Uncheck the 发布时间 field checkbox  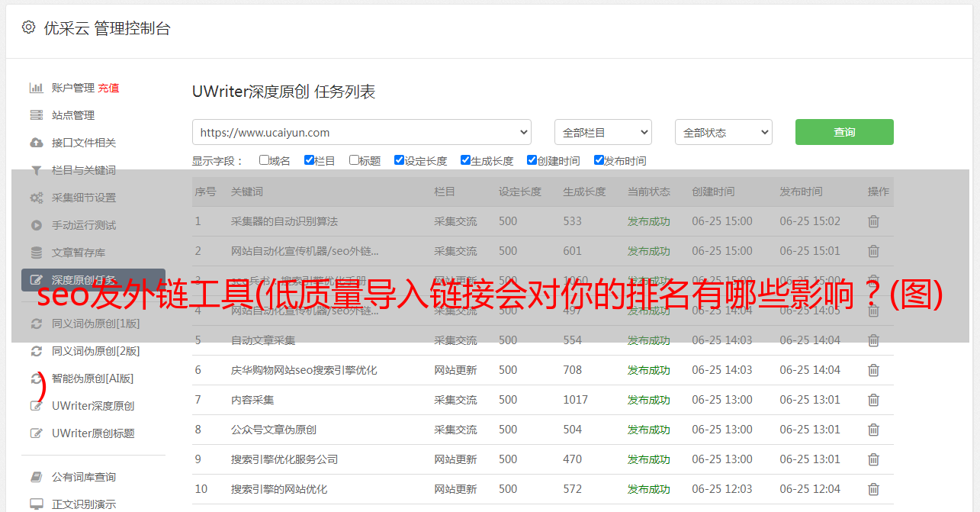[599, 160]
